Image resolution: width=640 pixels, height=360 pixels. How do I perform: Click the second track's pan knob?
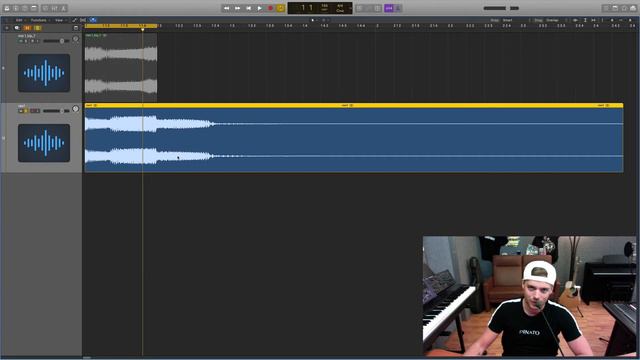(76, 109)
